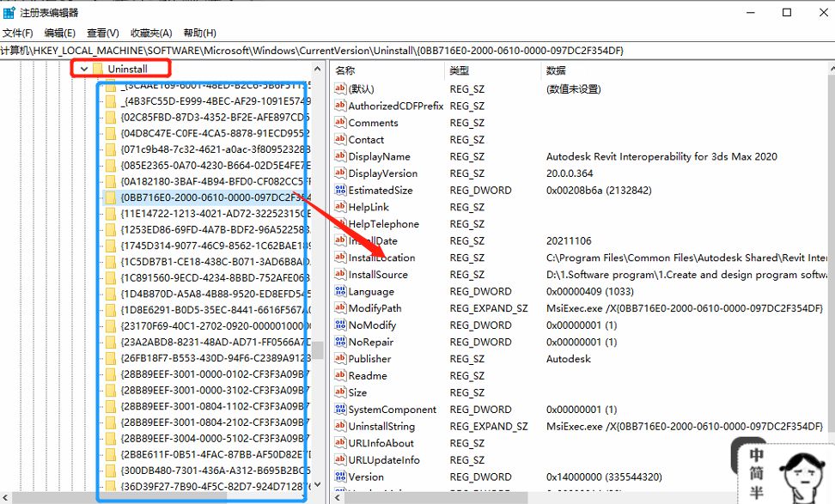Click the Uninstall folder icon in tree

point(98,69)
